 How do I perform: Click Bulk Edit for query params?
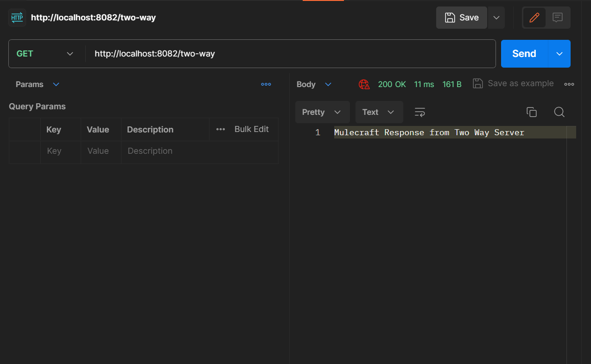click(x=251, y=129)
